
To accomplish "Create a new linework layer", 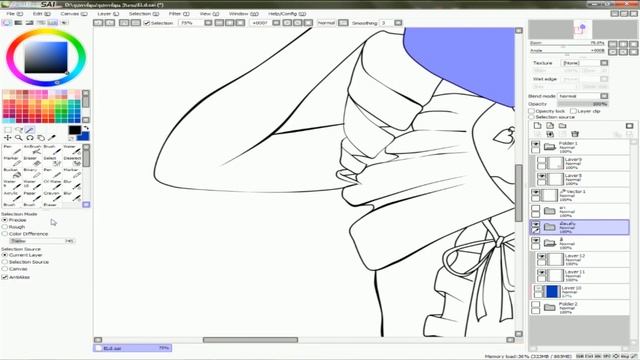I will pyautogui.click(x=550, y=126).
